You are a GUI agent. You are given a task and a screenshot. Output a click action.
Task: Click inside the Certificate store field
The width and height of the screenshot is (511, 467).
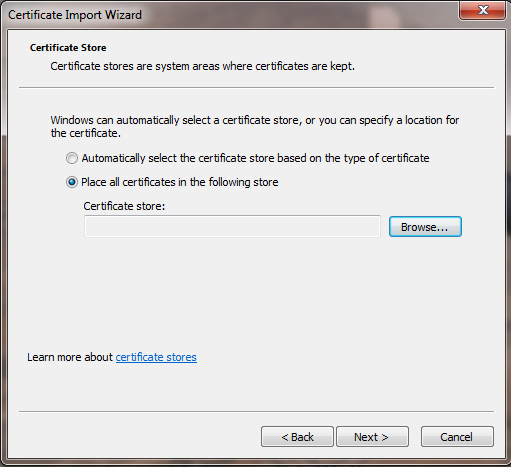pyautogui.click(x=232, y=226)
